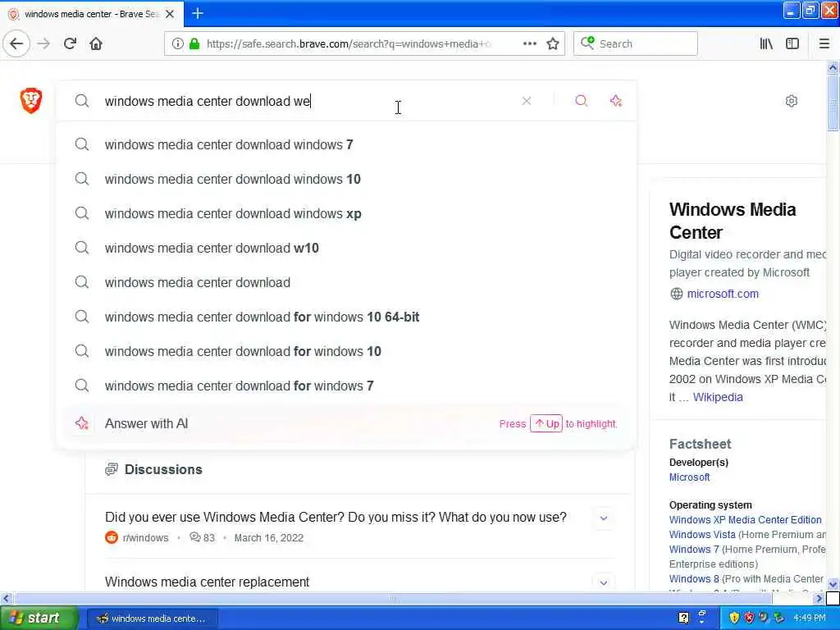
Task: Open the microsoft.com link
Action: [x=723, y=294]
